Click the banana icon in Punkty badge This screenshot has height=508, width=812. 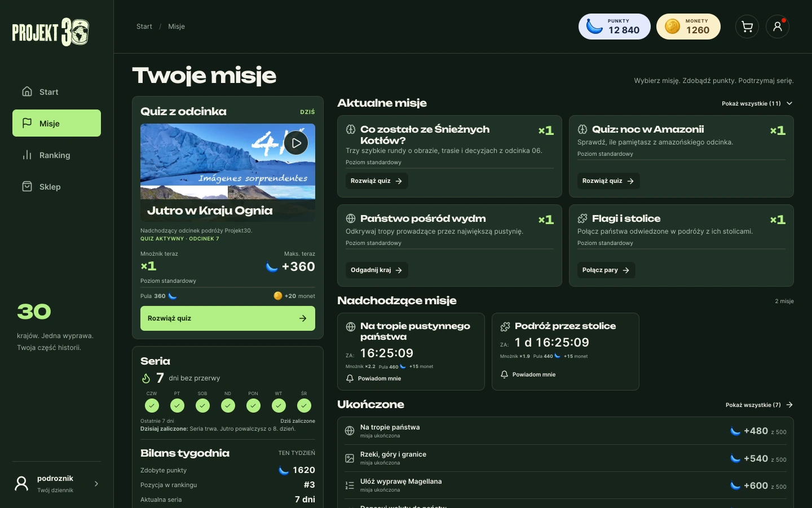[594, 27]
